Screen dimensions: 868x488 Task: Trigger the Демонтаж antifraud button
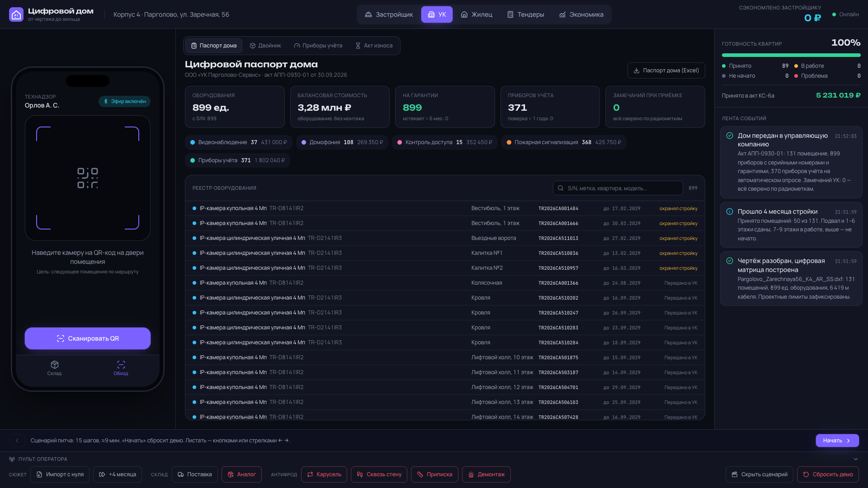click(486, 474)
